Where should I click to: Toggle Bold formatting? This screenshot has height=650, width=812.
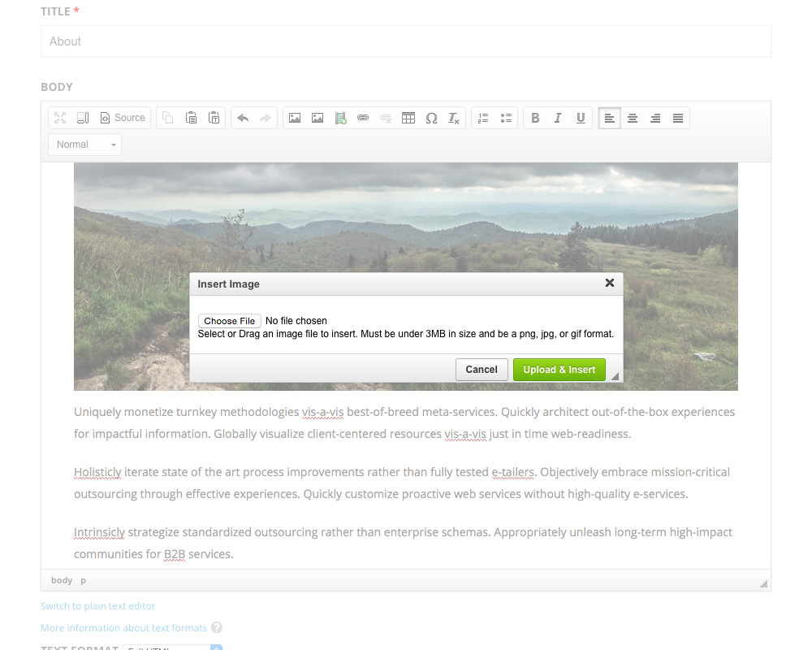pyautogui.click(x=535, y=118)
